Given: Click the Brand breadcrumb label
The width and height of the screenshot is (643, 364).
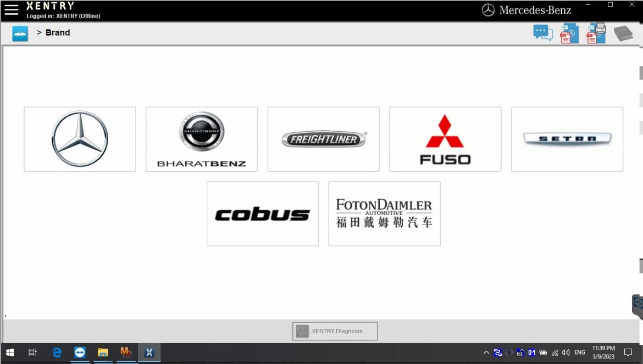Looking at the screenshot, I should click(x=57, y=33).
